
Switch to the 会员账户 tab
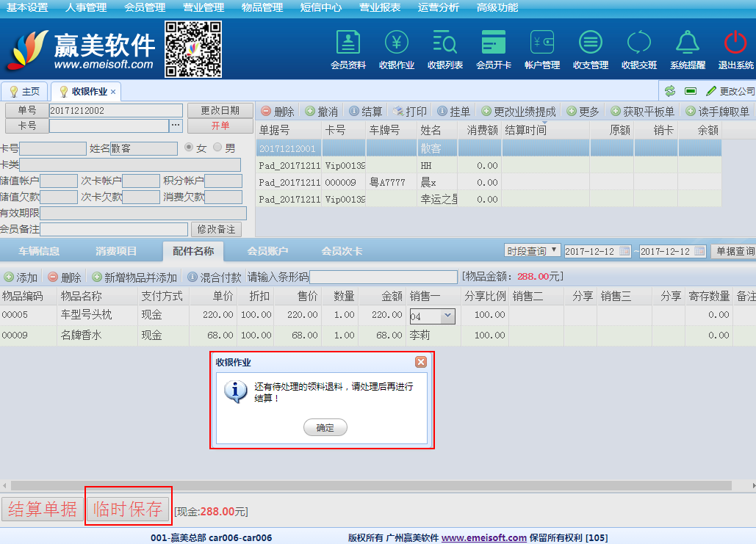(x=267, y=251)
